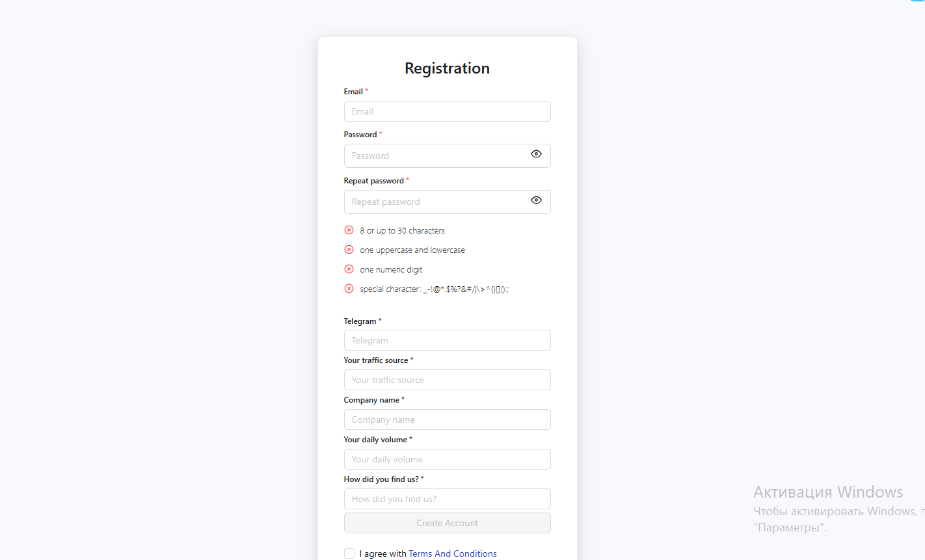This screenshot has height=560, width=925.
Task: Select the Repeat password text box
Action: coord(436,202)
